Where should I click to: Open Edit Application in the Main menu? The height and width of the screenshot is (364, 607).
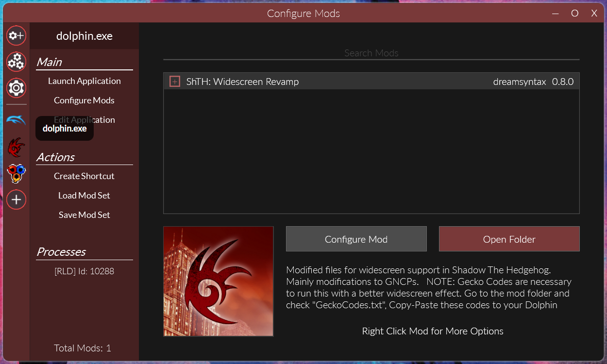click(x=84, y=120)
